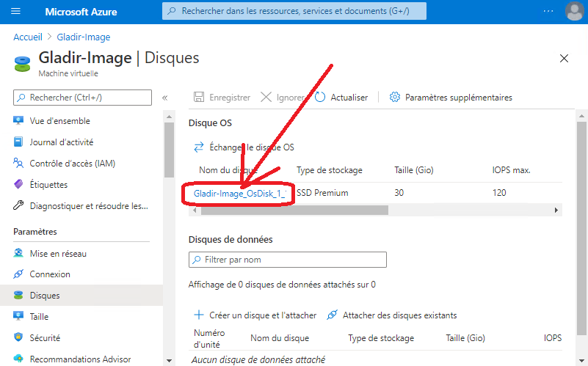Click the SSD Premium cell
The image size is (588, 366).
[x=322, y=193]
